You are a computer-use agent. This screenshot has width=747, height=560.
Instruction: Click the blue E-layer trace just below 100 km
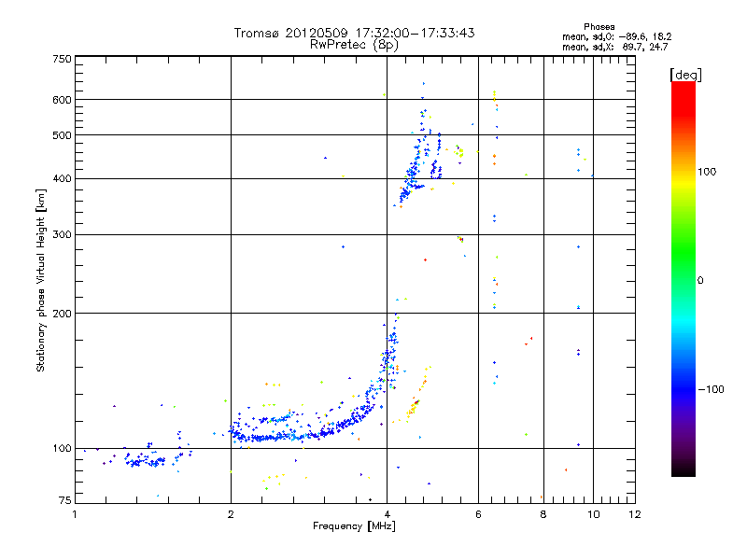pyautogui.click(x=146, y=461)
